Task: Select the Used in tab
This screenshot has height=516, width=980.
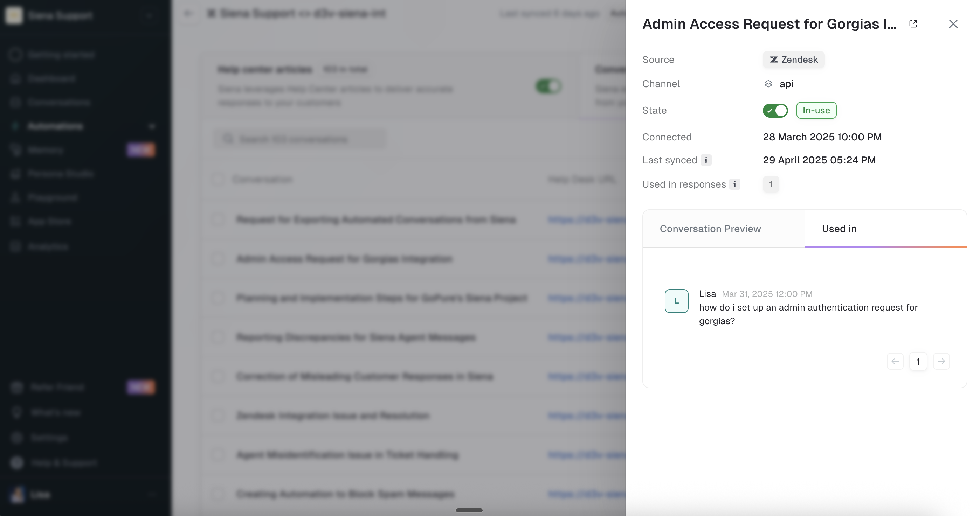Action: (886, 229)
